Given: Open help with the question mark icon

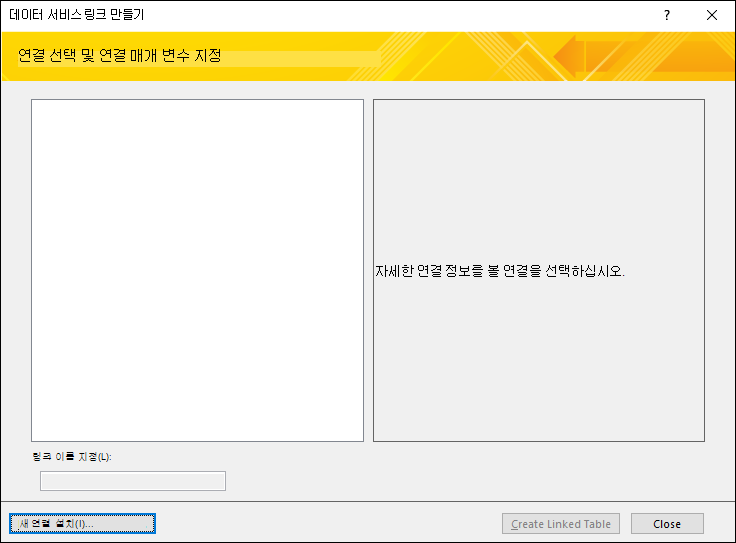Looking at the screenshot, I should [667, 15].
